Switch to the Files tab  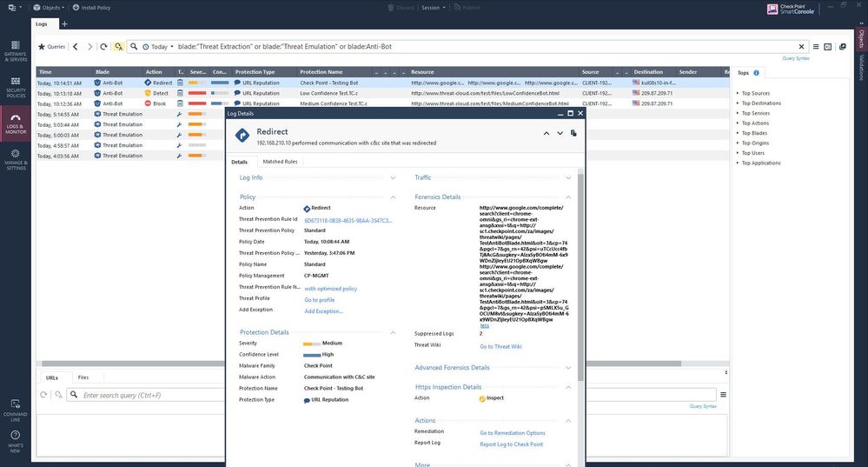(x=83, y=377)
